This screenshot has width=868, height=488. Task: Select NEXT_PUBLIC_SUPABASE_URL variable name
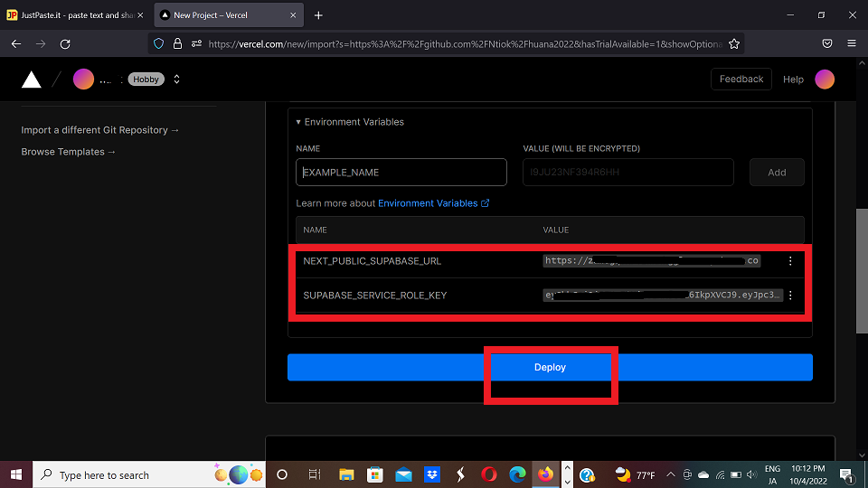[372, 260]
